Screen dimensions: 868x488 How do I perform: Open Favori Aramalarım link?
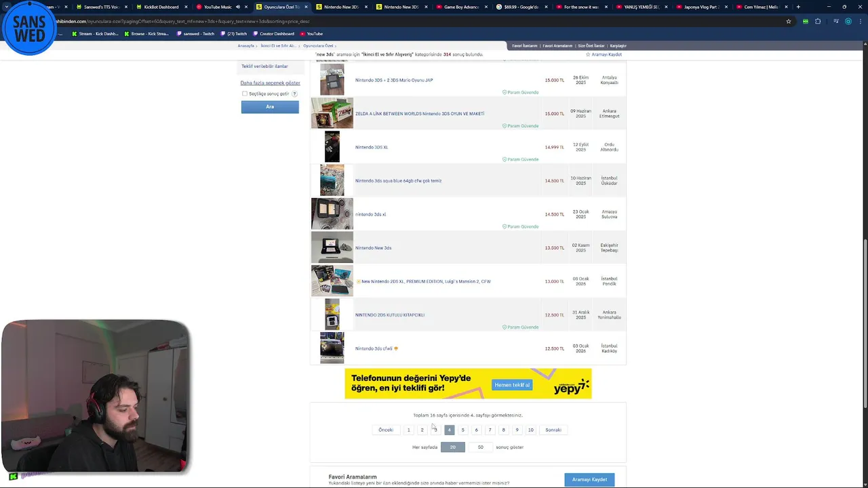click(557, 45)
